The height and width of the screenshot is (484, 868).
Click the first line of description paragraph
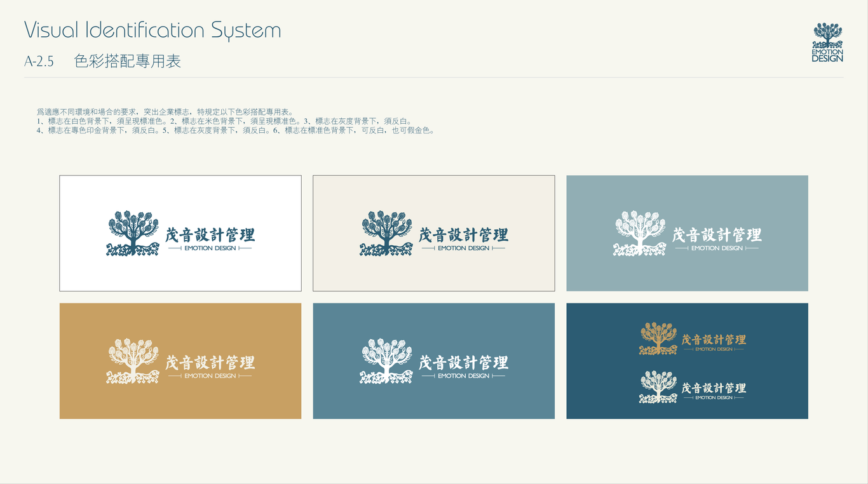click(165, 111)
